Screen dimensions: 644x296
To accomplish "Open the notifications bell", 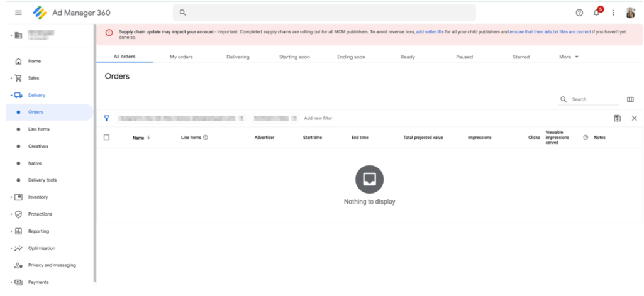I will point(597,13).
